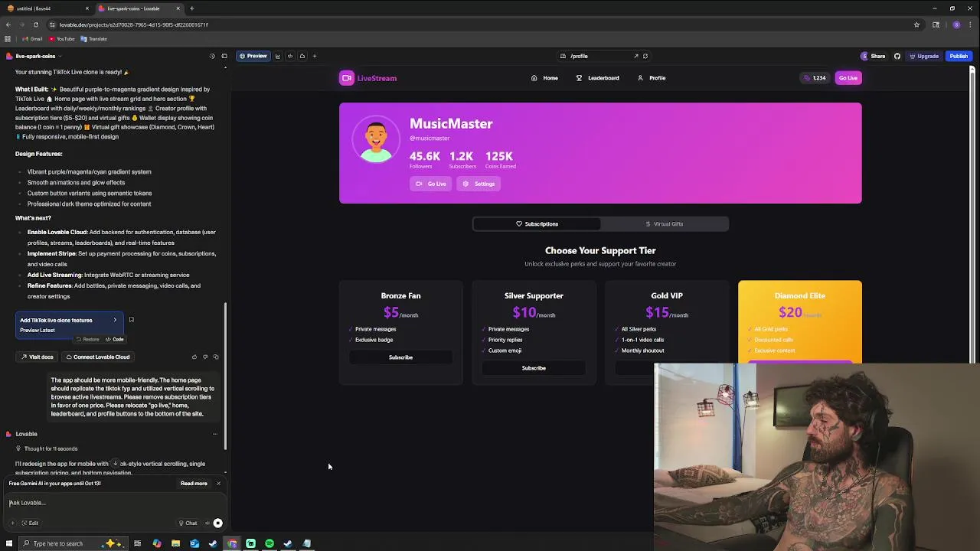Open the analytics chart view icon

(x=278, y=56)
